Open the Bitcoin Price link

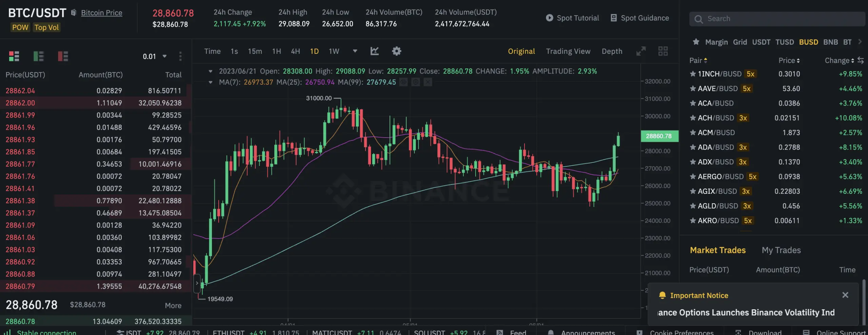click(101, 13)
